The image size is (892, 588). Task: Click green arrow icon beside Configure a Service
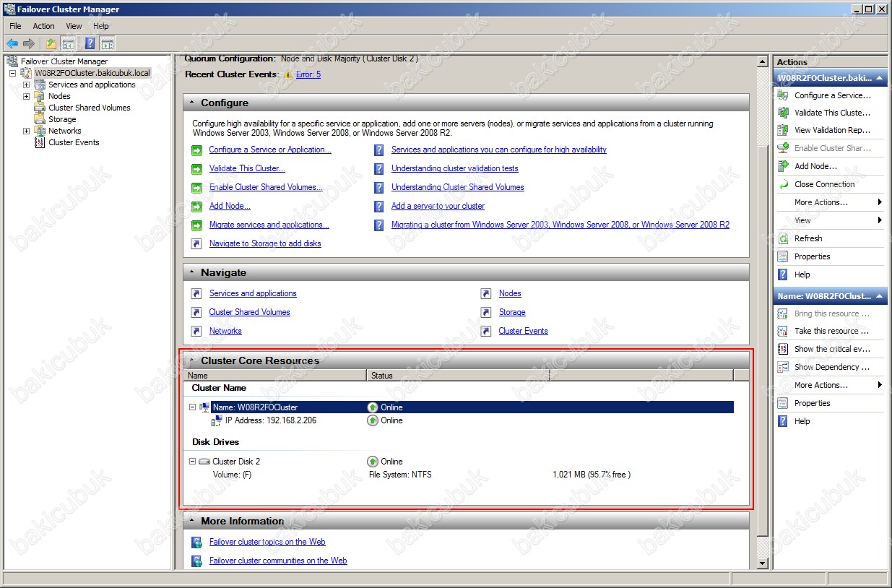pos(196,150)
